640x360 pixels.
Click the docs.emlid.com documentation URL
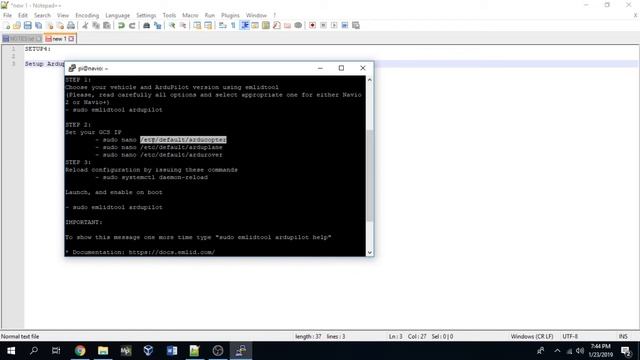[x=172, y=252]
